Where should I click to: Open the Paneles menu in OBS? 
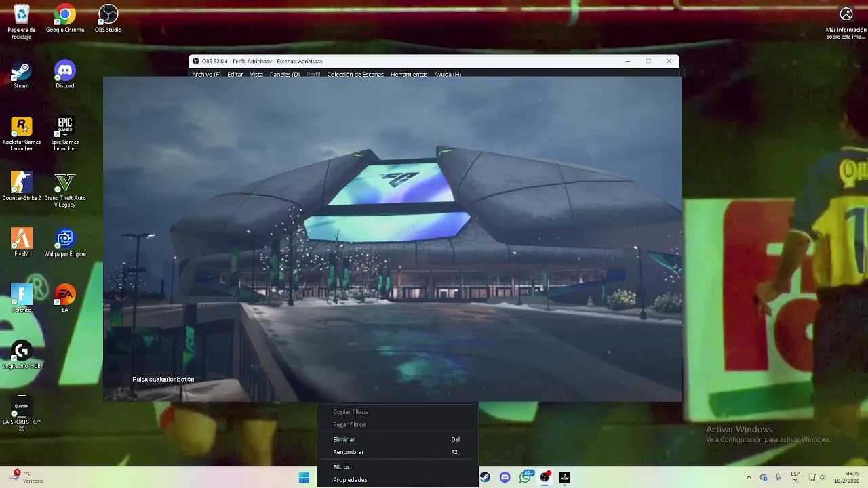(x=285, y=74)
